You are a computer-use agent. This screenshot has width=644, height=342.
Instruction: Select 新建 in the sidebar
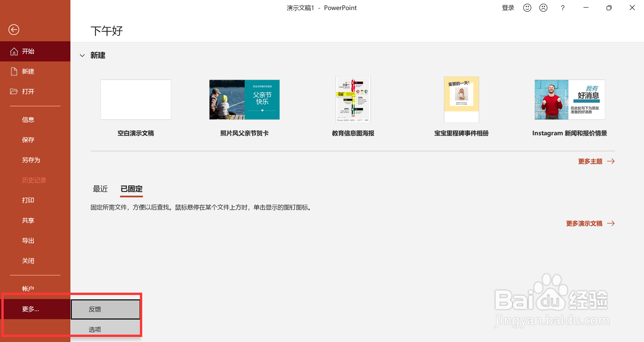tap(35, 71)
